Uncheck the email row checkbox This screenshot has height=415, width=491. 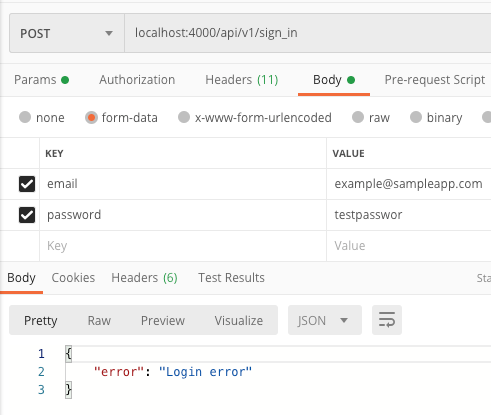click(27, 184)
